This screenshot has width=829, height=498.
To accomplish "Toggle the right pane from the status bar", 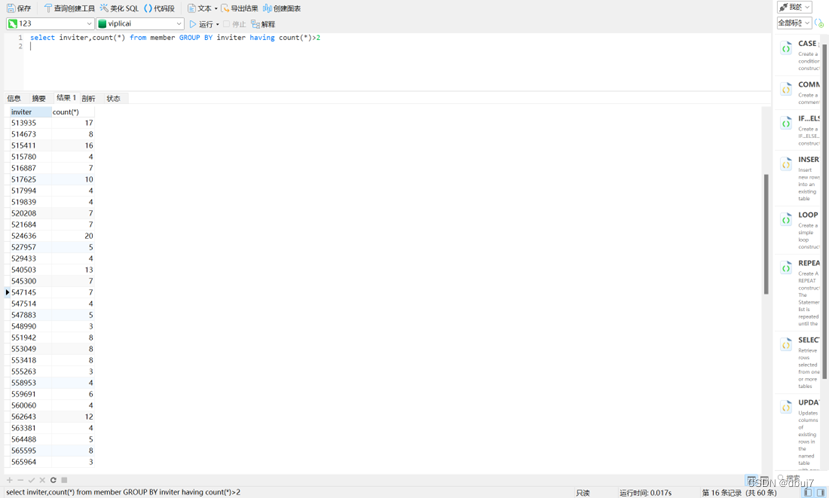I will coord(821,492).
